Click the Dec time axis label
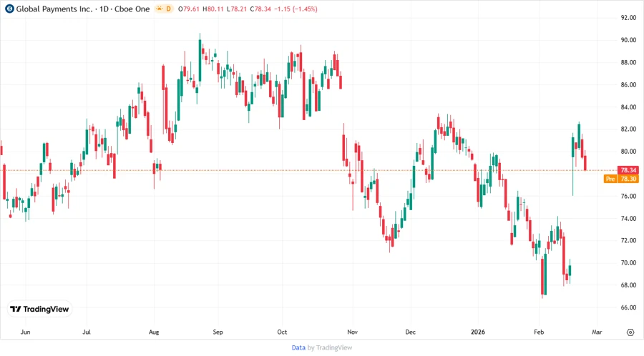 click(x=410, y=332)
